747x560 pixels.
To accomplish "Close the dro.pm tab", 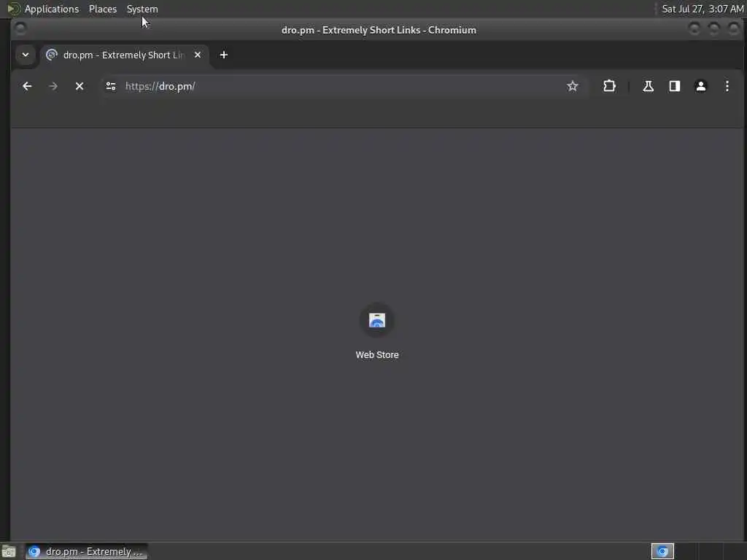I will click(198, 55).
